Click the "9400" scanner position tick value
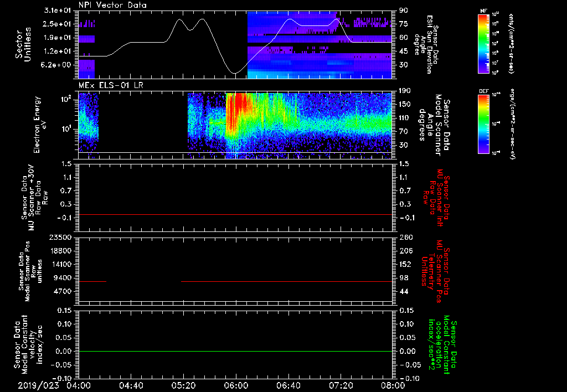567x392 pixels. 63,278
